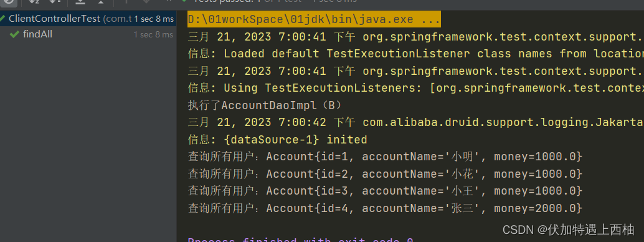Click Account id=1 小明 output line
Viewport: 644px width, 242px height.
[x=385, y=157]
